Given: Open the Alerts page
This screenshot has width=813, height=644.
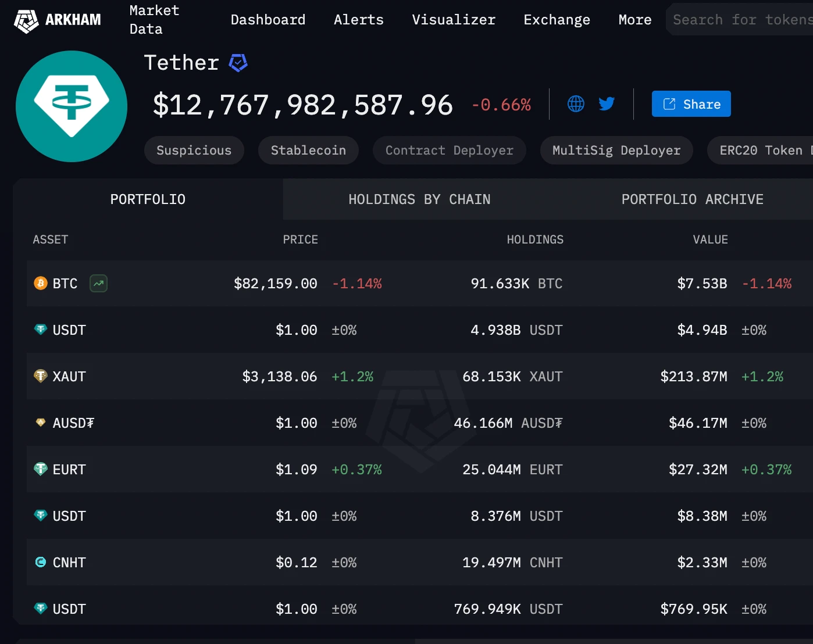Looking at the screenshot, I should tap(359, 20).
